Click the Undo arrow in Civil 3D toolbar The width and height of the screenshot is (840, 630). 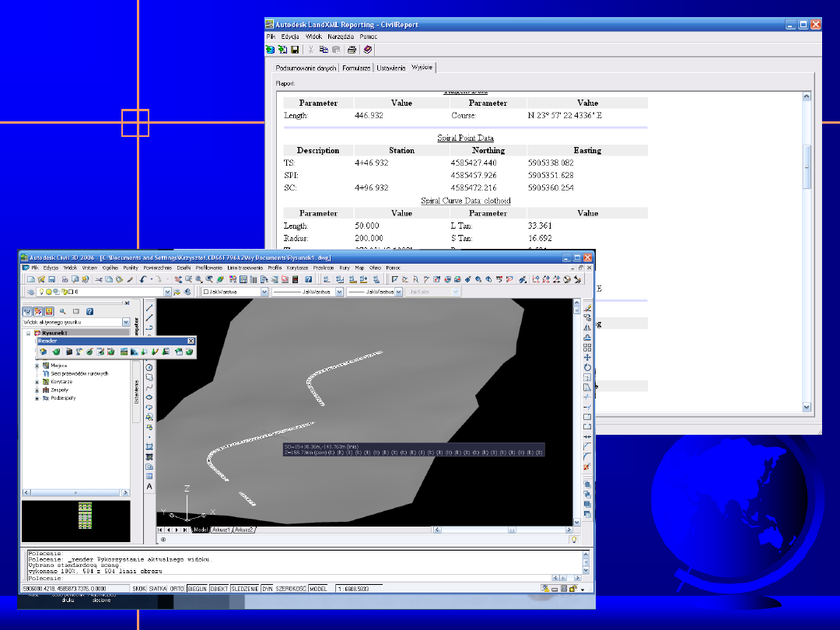point(142,279)
